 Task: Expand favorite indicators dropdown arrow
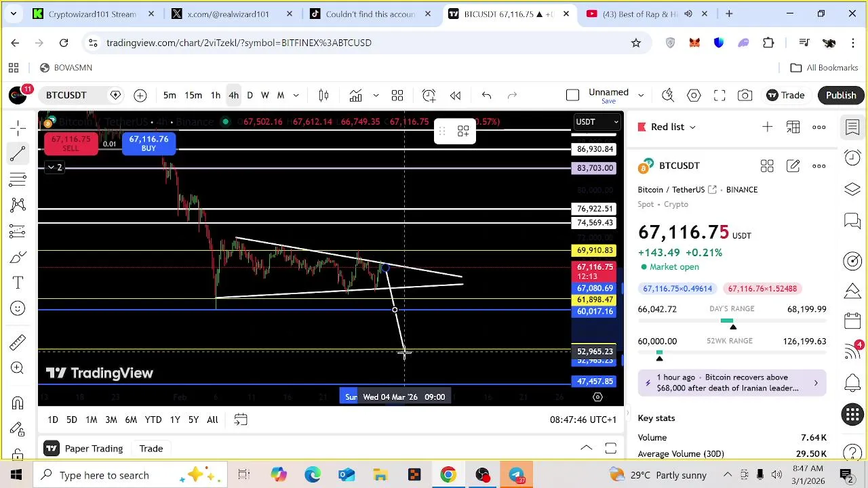point(376,96)
